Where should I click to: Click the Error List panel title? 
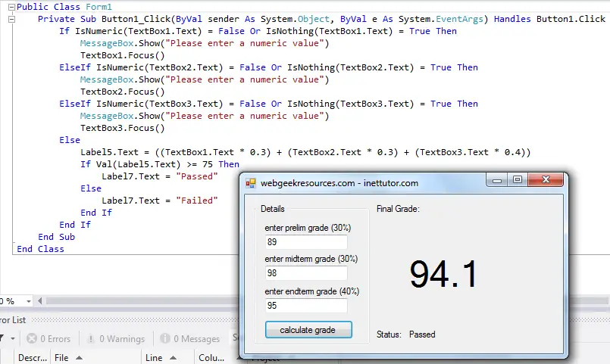[13, 320]
